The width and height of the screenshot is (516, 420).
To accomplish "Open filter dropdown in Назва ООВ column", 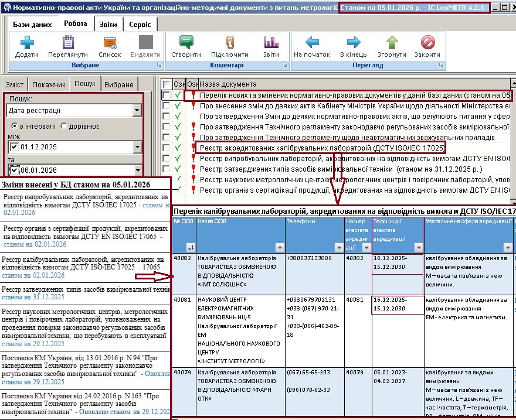I will (279, 247).
